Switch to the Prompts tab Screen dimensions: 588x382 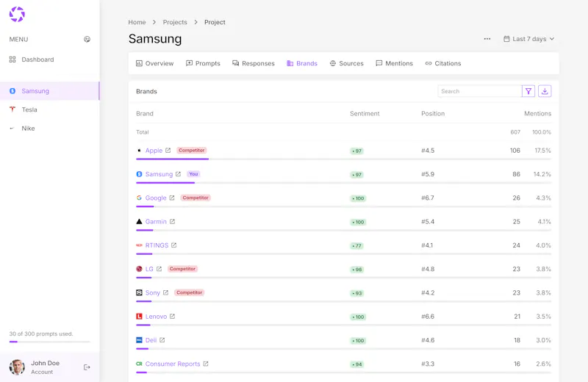[x=204, y=63]
